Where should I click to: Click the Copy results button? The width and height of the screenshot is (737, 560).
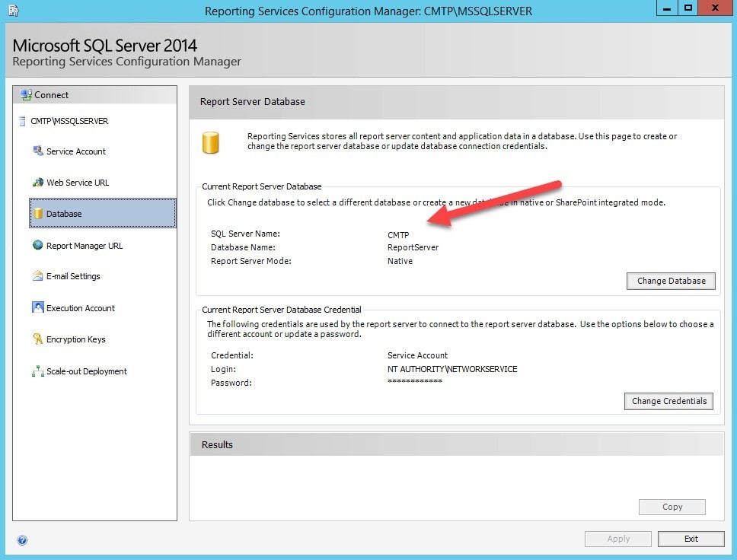672,507
